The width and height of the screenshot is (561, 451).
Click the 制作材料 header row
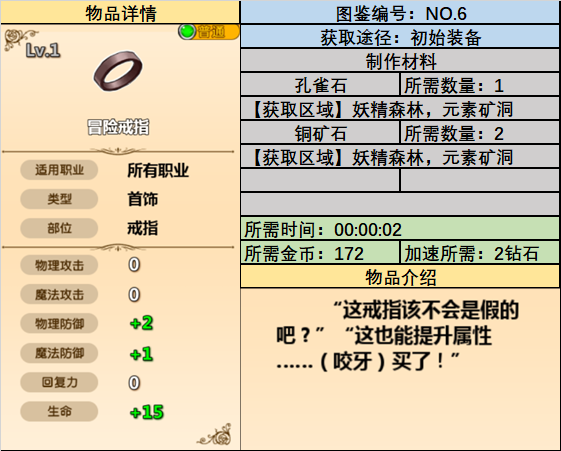(400, 61)
